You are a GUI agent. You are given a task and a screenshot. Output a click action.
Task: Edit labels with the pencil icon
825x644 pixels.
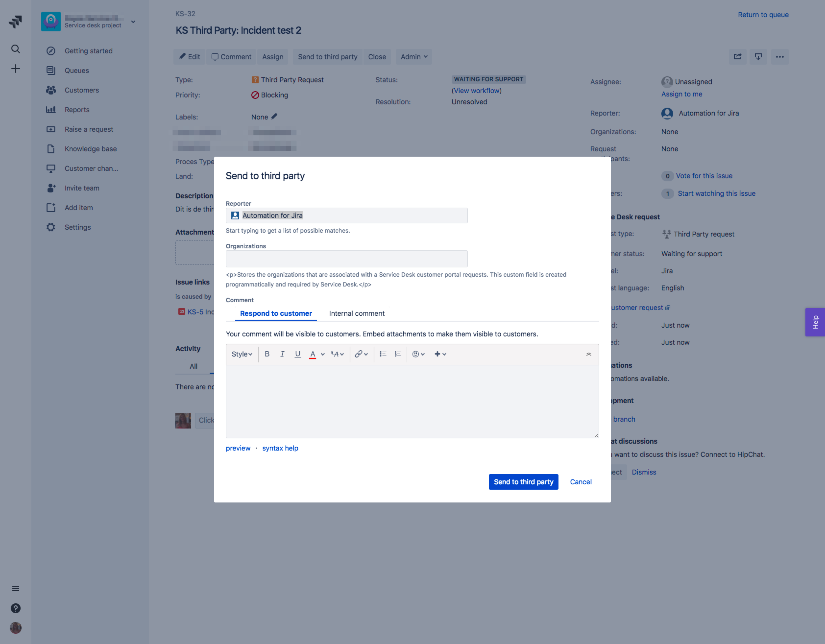274,117
